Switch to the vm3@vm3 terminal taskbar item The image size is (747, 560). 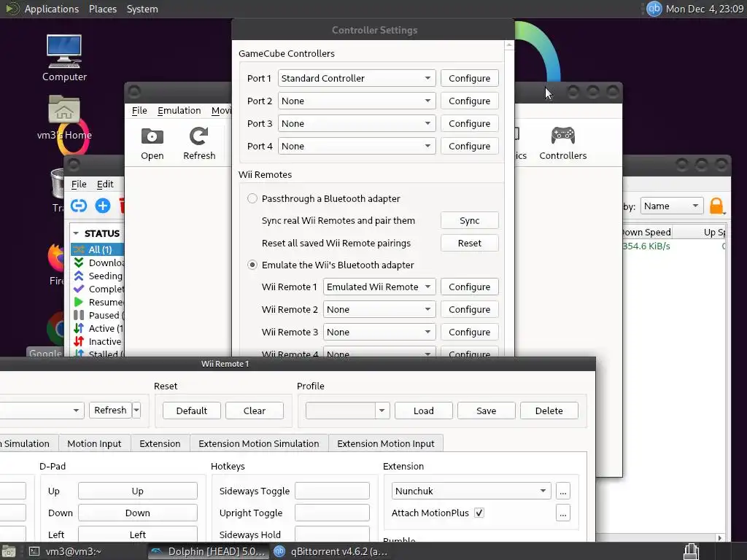coord(65,551)
